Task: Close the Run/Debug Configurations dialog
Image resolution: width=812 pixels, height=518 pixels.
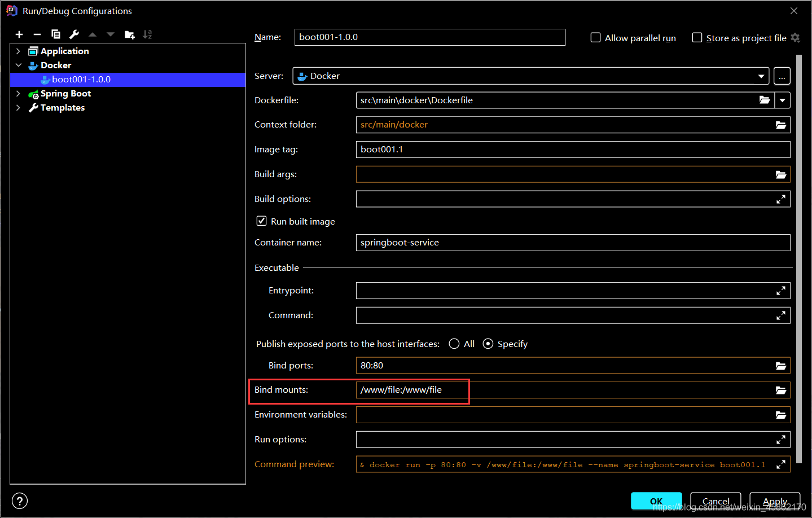Action: point(794,11)
